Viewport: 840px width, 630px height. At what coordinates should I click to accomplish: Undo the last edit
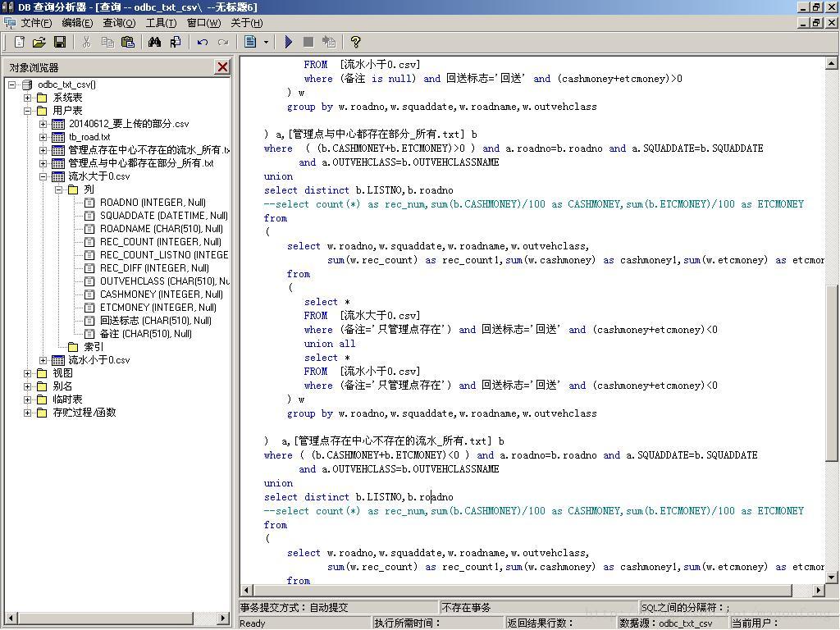tap(202, 42)
